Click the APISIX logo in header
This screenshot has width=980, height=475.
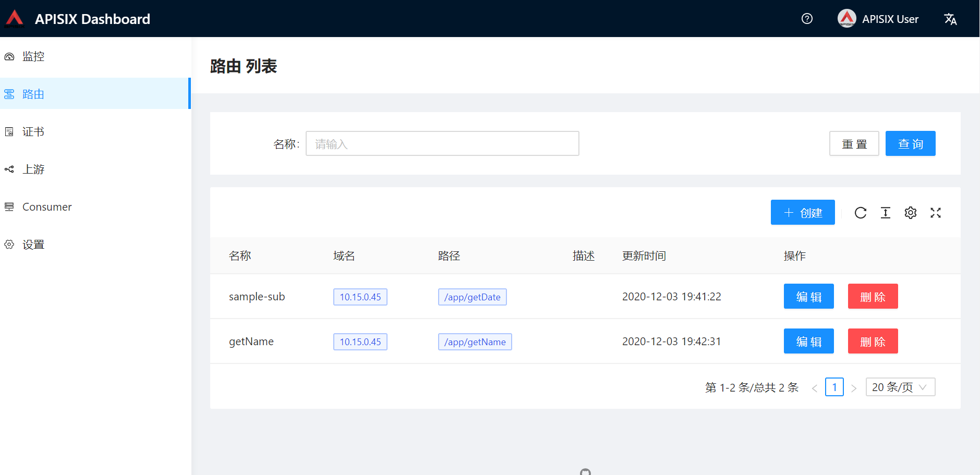(x=15, y=18)
